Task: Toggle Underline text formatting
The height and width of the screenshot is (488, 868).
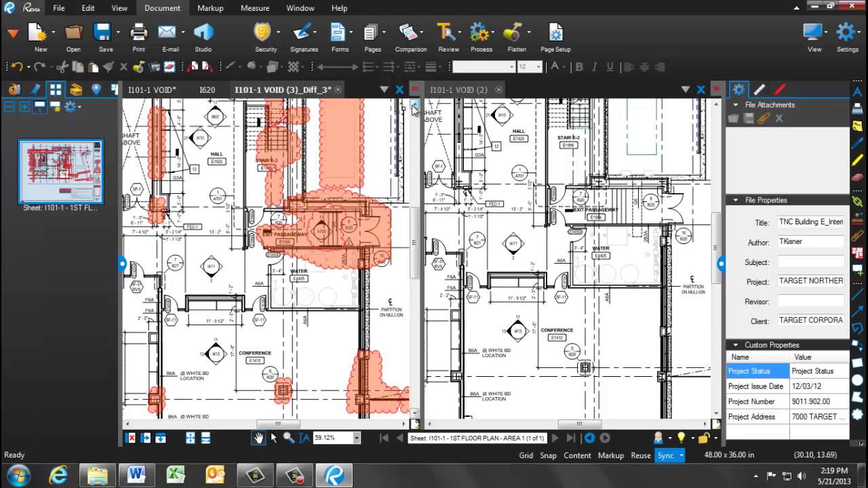Action: (x=610, y=66)
